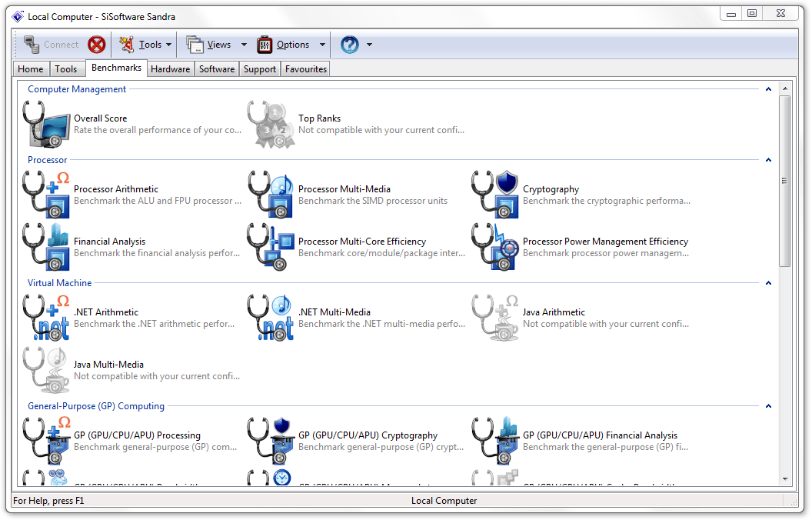Click the vertical scrollbar down arrow
The image size is (812, 520).
pos(785,478)
